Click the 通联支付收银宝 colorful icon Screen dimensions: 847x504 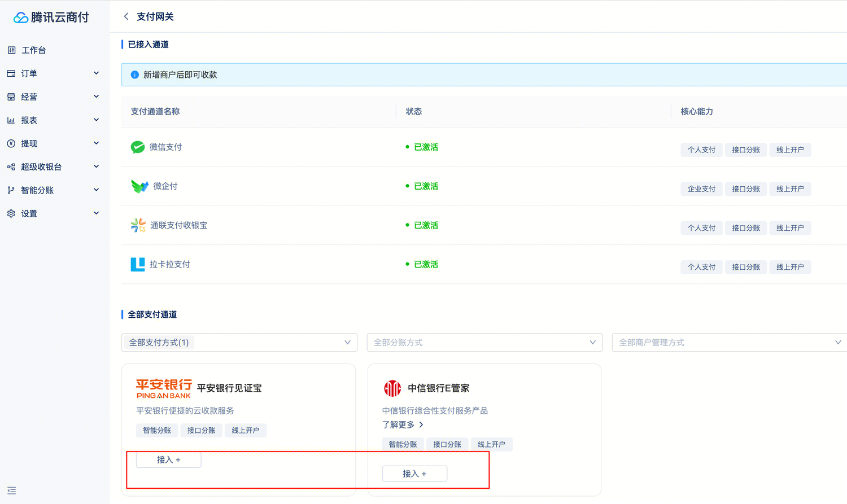tap(138, 225)
